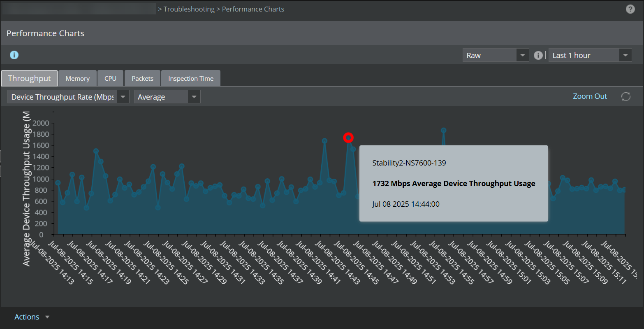The image size is (644, 329).
Task: Open the Raw data type dropdown
Action: click(x=496, y=55)
